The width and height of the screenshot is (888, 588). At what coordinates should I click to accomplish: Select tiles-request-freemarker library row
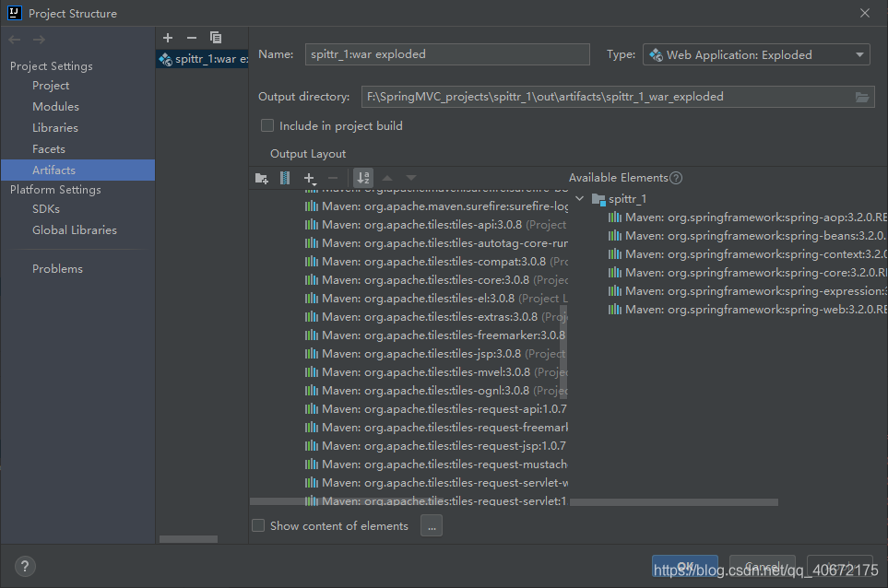(x=436, y=428)
